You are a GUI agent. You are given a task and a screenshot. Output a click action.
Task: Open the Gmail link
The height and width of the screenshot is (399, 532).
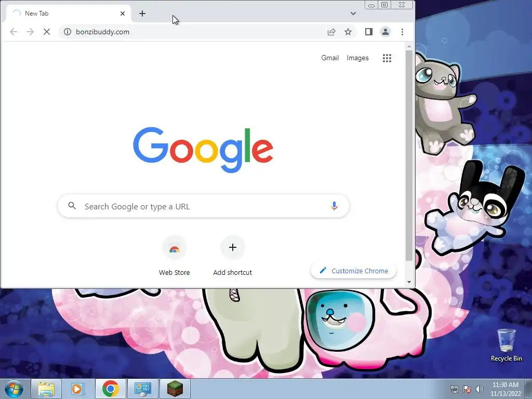[330, 58]
